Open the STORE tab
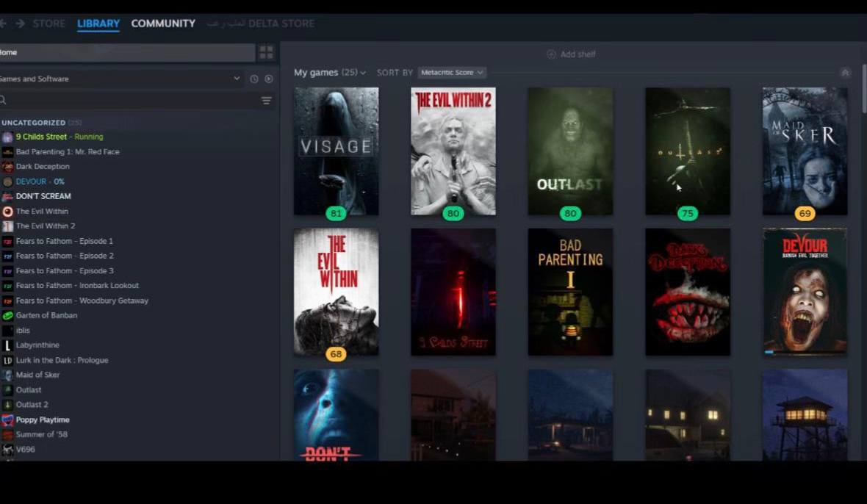 coord(48,24)
